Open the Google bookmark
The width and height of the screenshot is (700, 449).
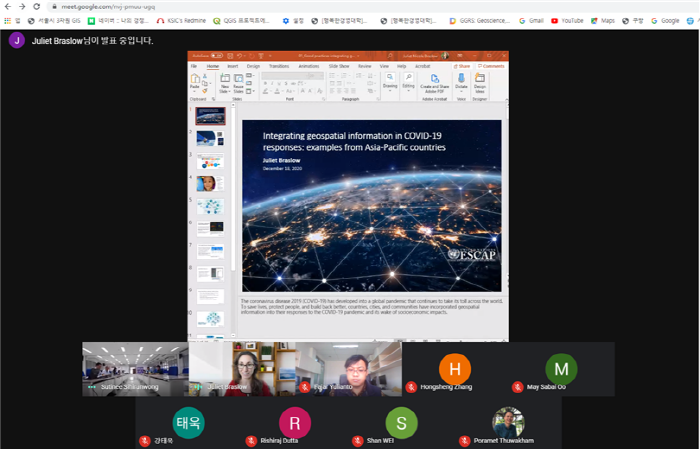(x=665, y=21)
